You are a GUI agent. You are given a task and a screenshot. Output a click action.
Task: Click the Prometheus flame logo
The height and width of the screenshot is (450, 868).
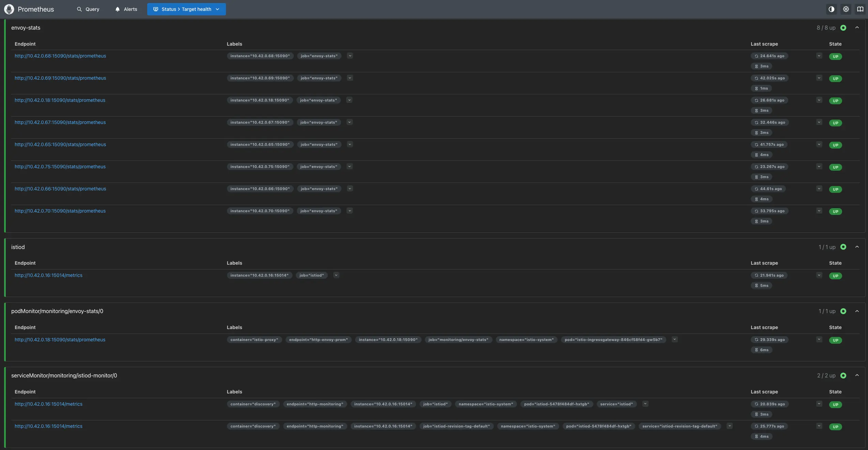[9, 9]
